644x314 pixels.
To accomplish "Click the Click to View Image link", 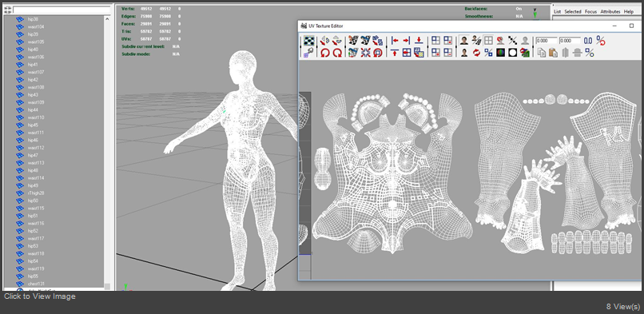I will click(40, 296).
